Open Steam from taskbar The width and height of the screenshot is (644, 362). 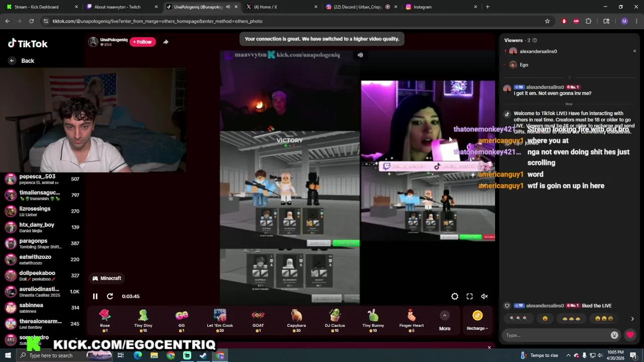tap(203, 355)
